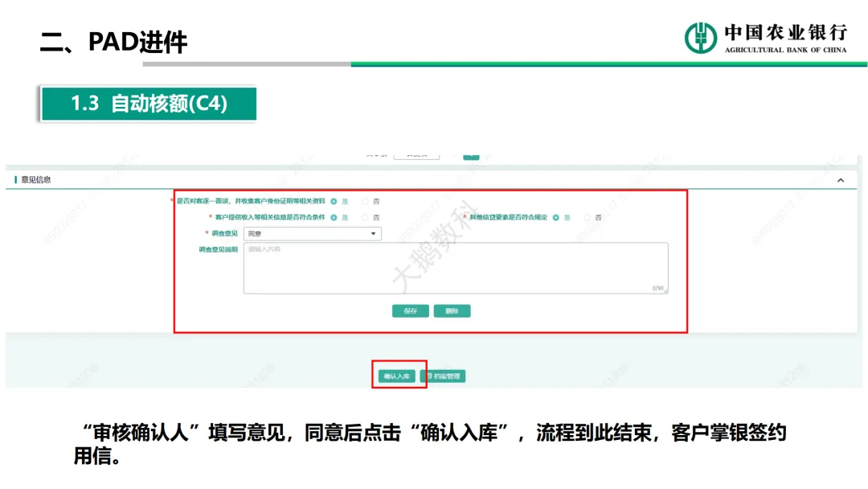This screenshot has width=868, height=489.
Task: Click the 意见信息 section header
Action: (36, 180)
